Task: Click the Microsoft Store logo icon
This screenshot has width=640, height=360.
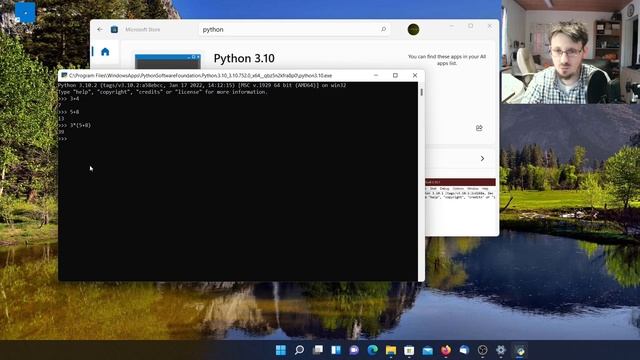Action: pos(114,29)
